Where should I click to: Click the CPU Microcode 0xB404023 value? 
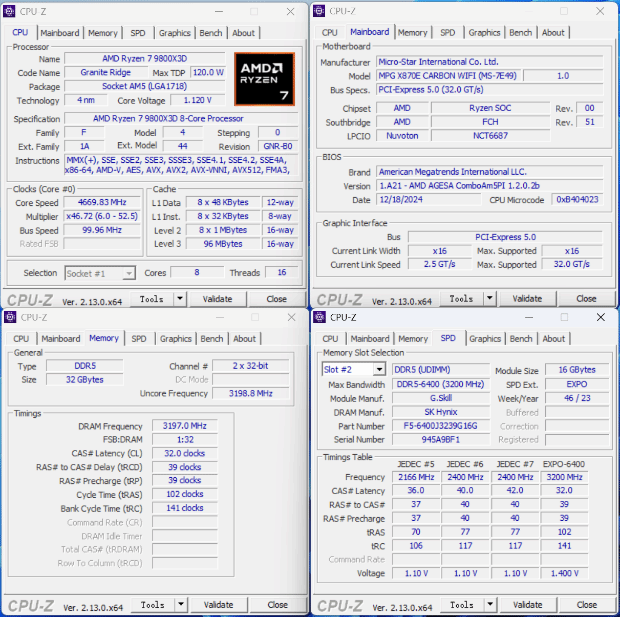[577, 199]
